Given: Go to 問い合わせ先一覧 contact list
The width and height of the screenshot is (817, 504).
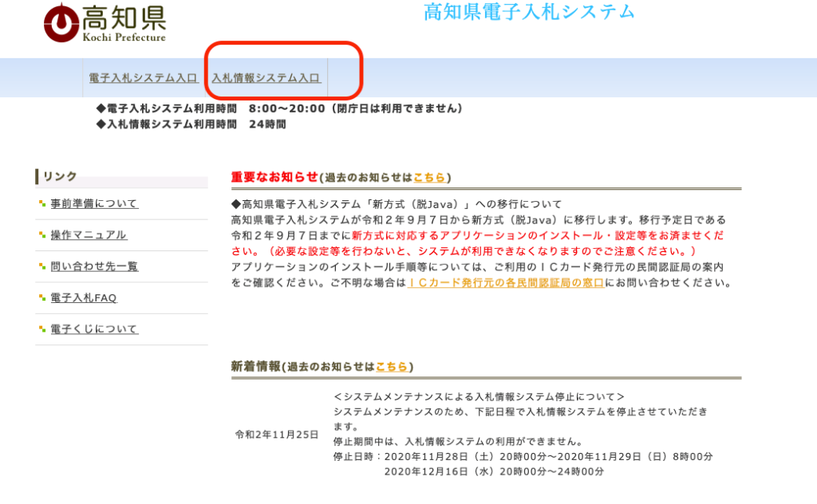Looking at the screenshot, I should tap(94, 266).
